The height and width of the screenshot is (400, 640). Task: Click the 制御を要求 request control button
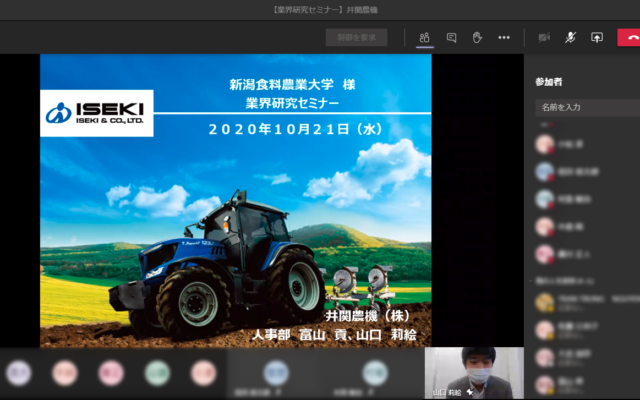pyautogui.click(x=356, y=38)
